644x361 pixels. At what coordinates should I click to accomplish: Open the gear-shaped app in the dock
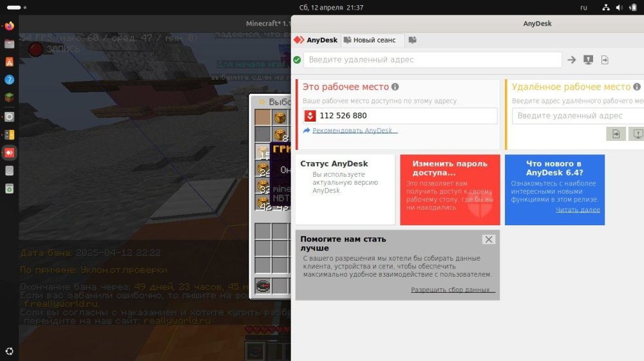[9, 117]
